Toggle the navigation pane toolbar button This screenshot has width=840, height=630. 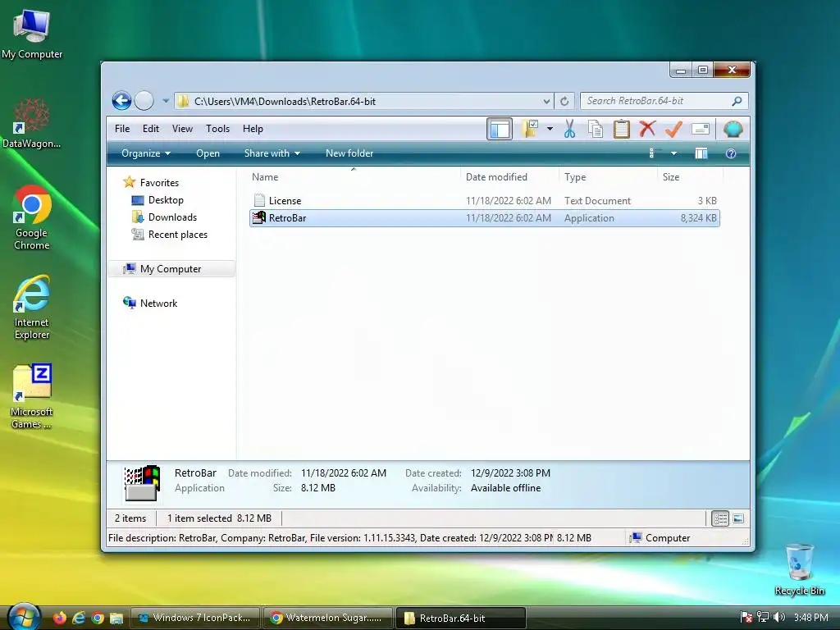500,129
